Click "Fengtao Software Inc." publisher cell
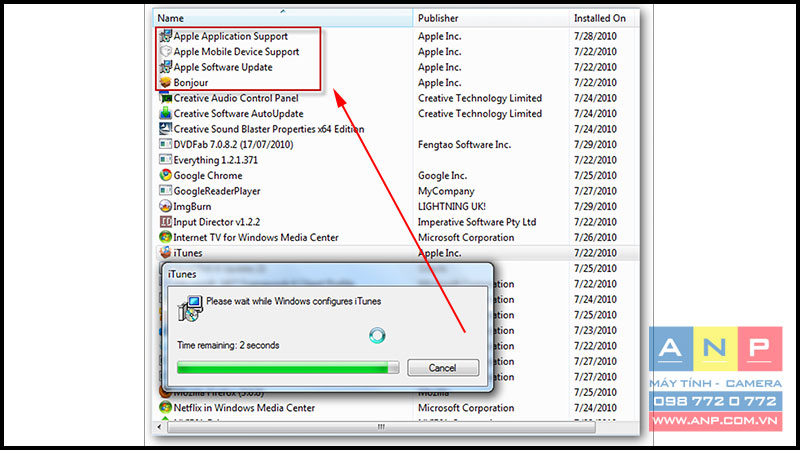Viewport: 800px width, 450px height. point(464,144)
